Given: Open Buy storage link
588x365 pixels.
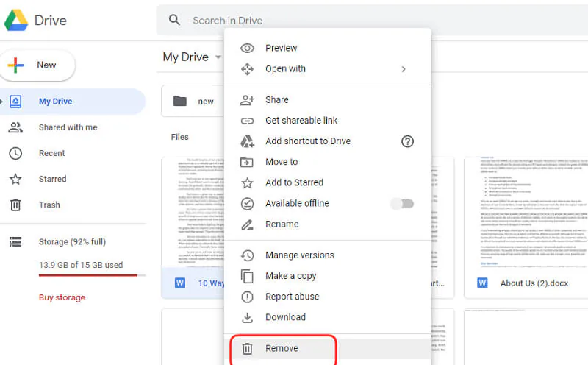Looking at the screenshot, I should pyautogui.click(x=62, y=297).
